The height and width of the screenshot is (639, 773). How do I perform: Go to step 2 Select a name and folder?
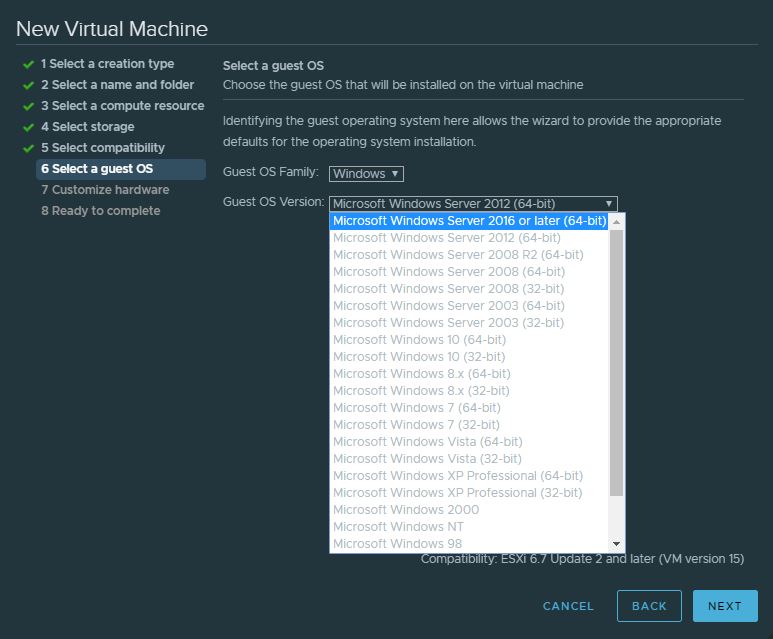point(117,85)
